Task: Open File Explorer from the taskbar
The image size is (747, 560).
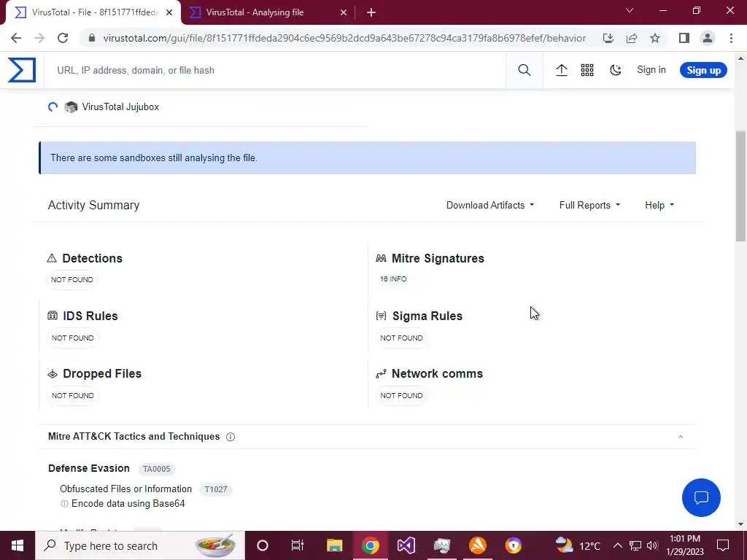Action: coord(334,545)
